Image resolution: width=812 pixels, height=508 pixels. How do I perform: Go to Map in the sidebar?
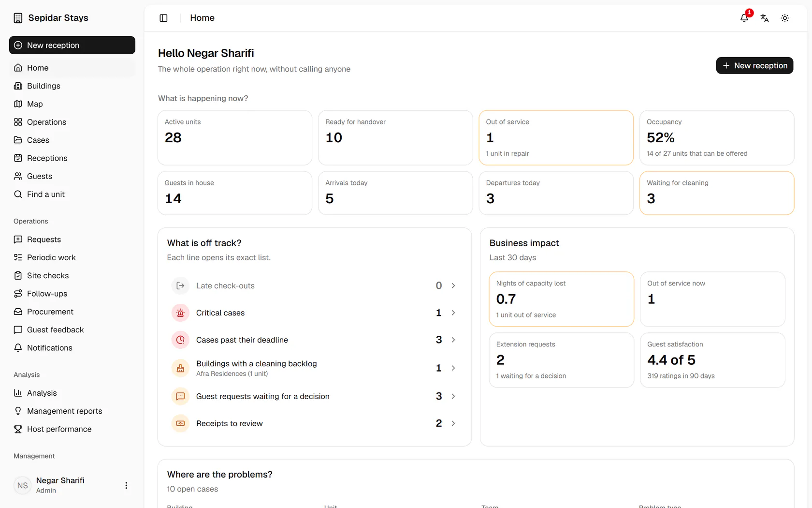pos(72,104)
